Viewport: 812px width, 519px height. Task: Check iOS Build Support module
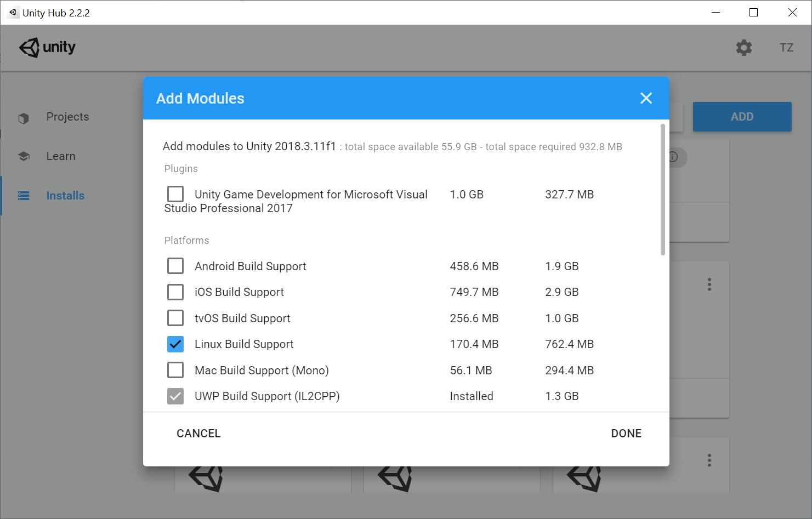175,292
